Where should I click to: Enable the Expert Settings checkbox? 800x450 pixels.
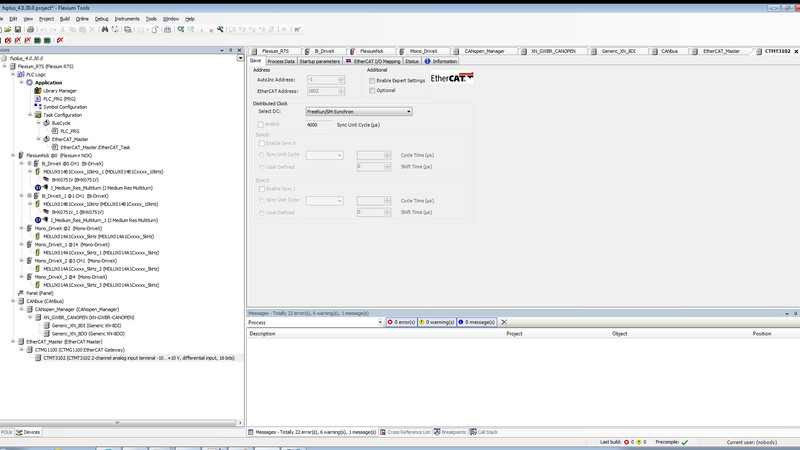[x=373, y=80]
